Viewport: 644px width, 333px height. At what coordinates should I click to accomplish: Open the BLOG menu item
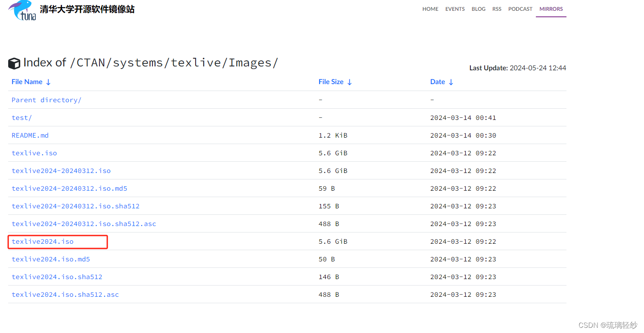coord(479,9)
